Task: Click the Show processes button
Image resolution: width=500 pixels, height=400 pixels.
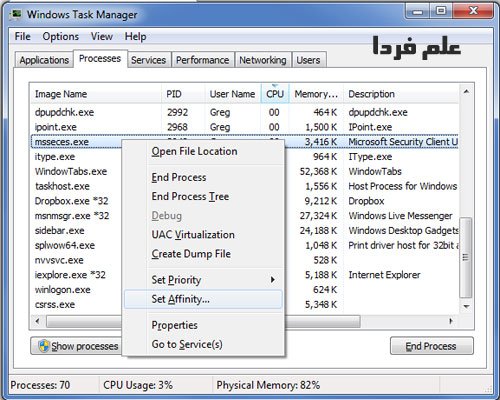Action: [76, 346]
